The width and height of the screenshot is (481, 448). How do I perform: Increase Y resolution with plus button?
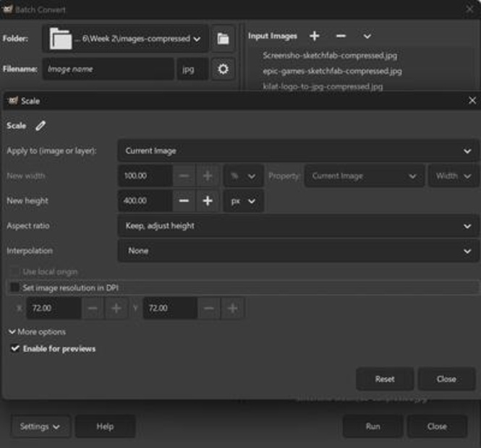pyautogui.click(x=232, y=308)
